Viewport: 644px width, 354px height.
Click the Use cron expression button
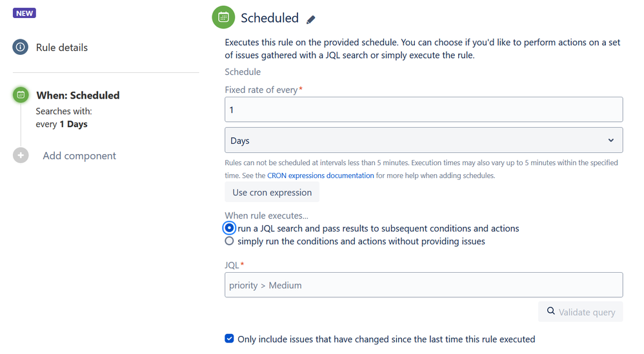tap(272, 192)
